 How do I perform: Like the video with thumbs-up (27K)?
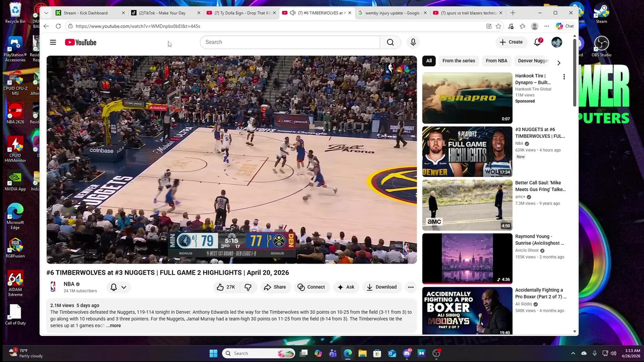(225, 287)
